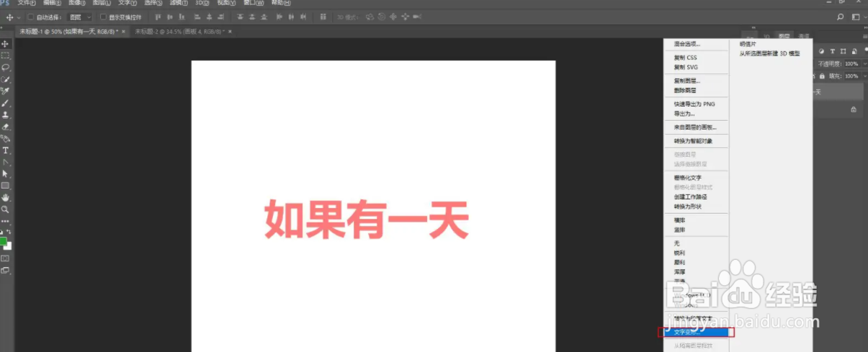Select the Rectangle shape tool
Image resolution: width=868 pixels, height=352 pixels.
pos(6,186)
